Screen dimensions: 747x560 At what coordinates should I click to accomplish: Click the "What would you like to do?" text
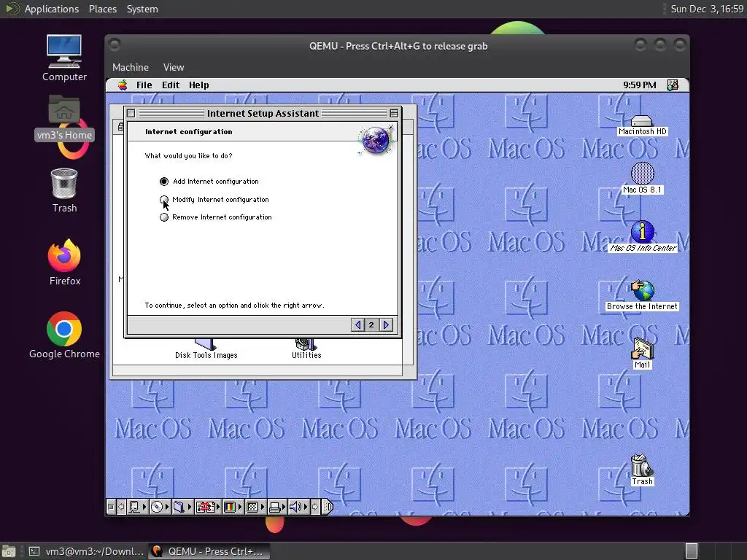coord(188,156)
